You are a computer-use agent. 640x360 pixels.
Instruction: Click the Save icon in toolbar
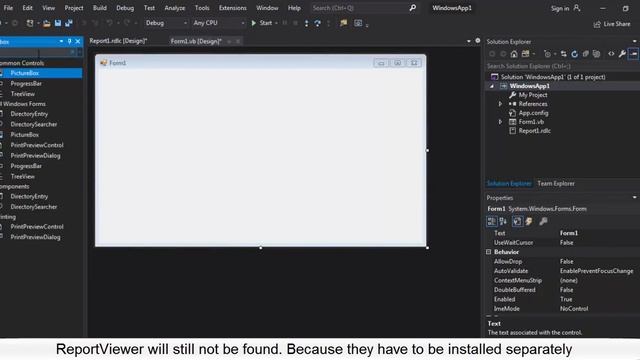click(x=58, y=23)
